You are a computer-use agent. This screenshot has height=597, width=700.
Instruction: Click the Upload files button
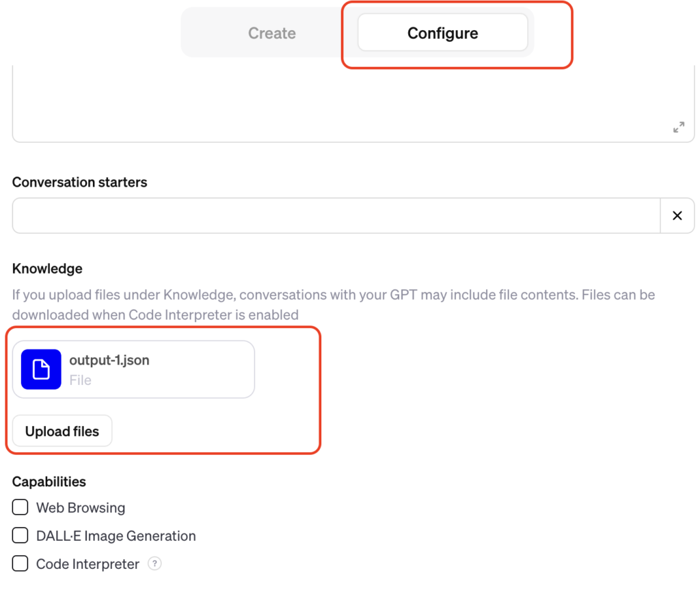click(62, 432)
